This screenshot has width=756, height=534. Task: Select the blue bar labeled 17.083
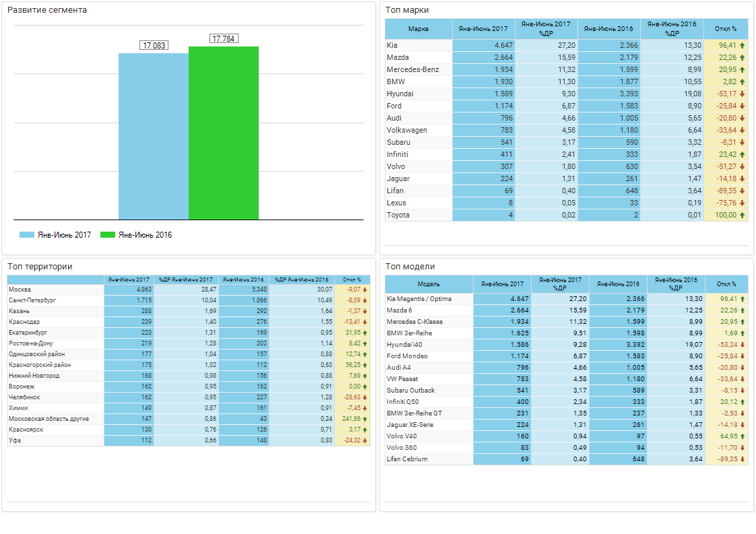pos(154,137)
